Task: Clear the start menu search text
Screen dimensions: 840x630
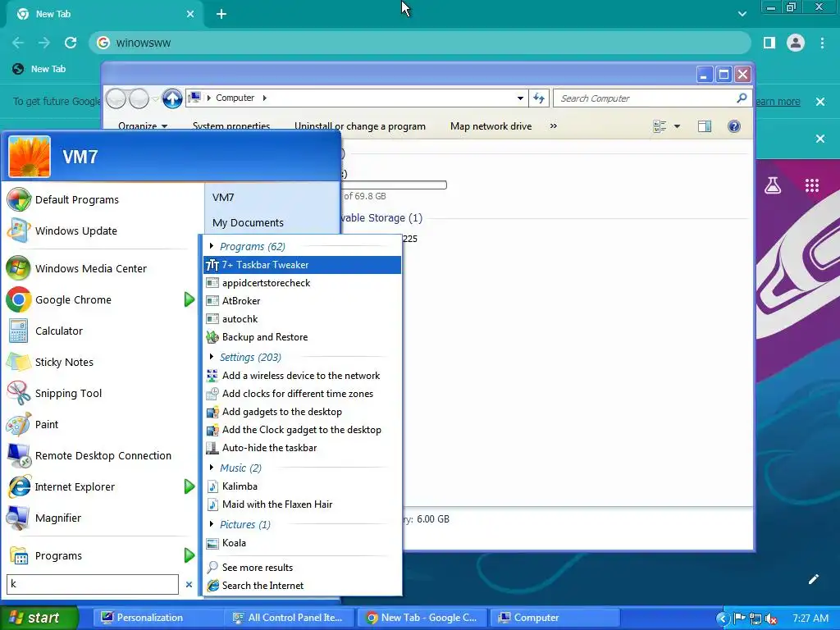Action: (189, 584)
